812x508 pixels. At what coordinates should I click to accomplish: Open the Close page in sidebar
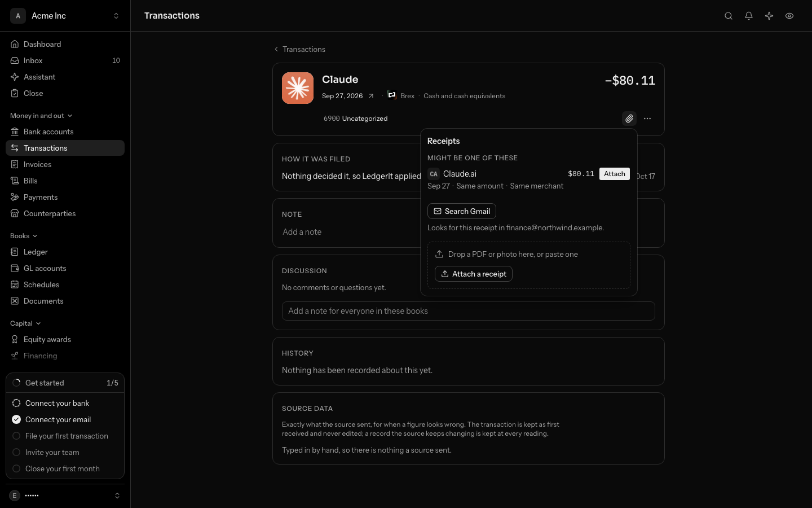65,93
